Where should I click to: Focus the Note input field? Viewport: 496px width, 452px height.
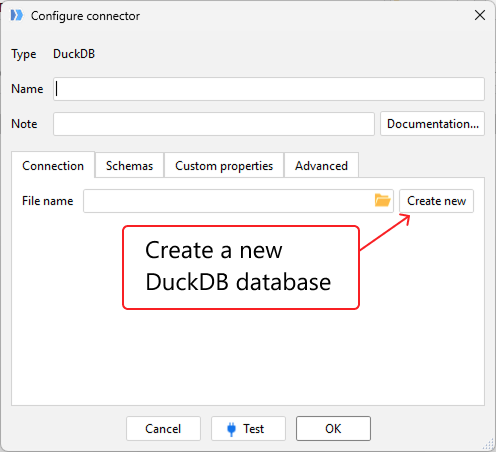click(214, 124)
